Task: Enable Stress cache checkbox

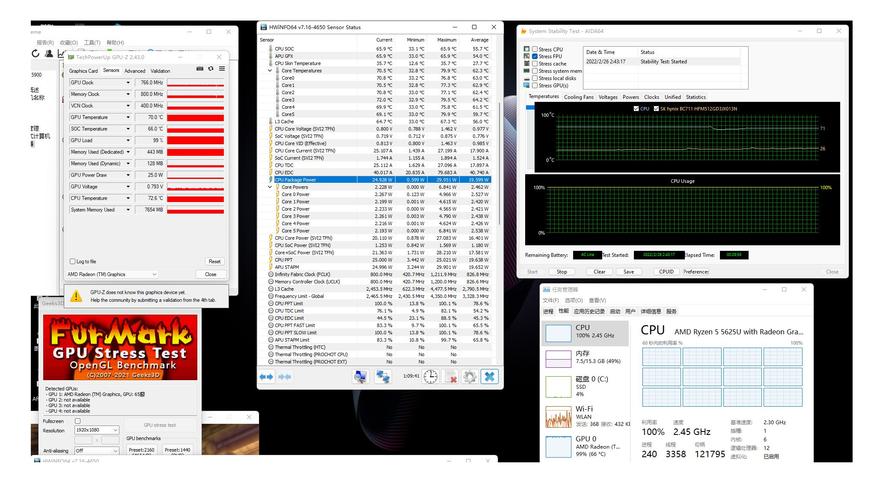Action: click(x=535, y=64)
